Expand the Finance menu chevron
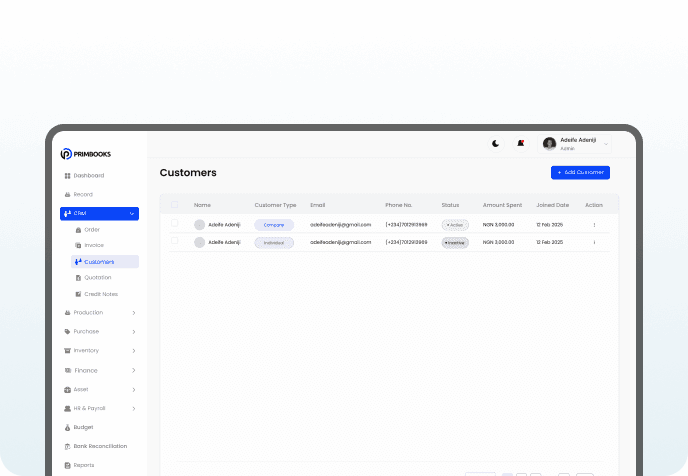Image resolution: width=688 pixels, height=476 pixels. (x=134, y=370)
